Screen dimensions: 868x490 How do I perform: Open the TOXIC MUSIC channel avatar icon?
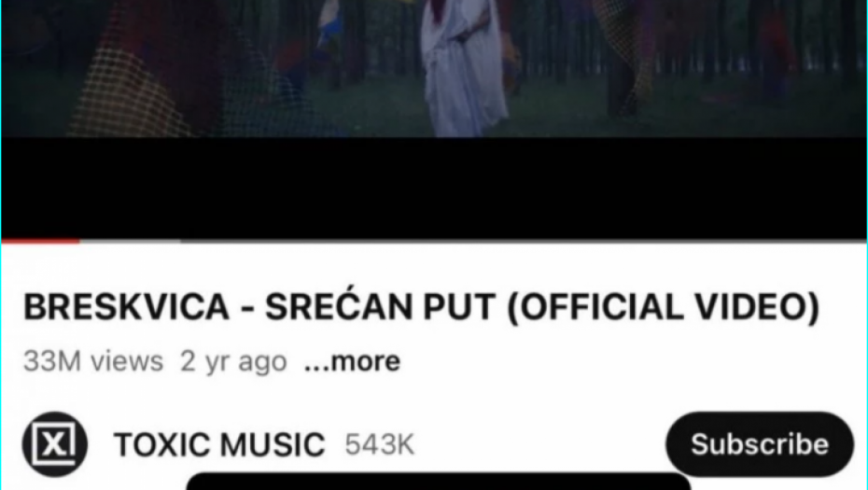click(55, 444)
